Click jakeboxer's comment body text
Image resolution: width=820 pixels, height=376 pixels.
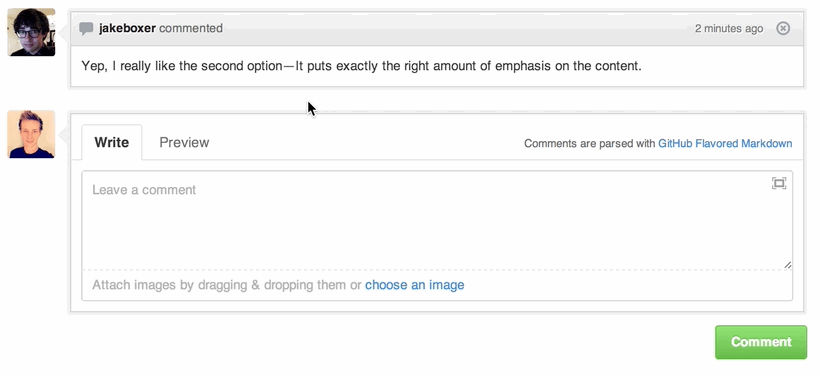pos(361,66)
